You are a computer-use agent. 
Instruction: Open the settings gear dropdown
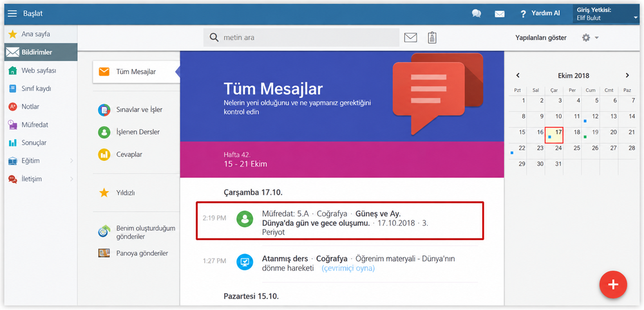(590, 37)
